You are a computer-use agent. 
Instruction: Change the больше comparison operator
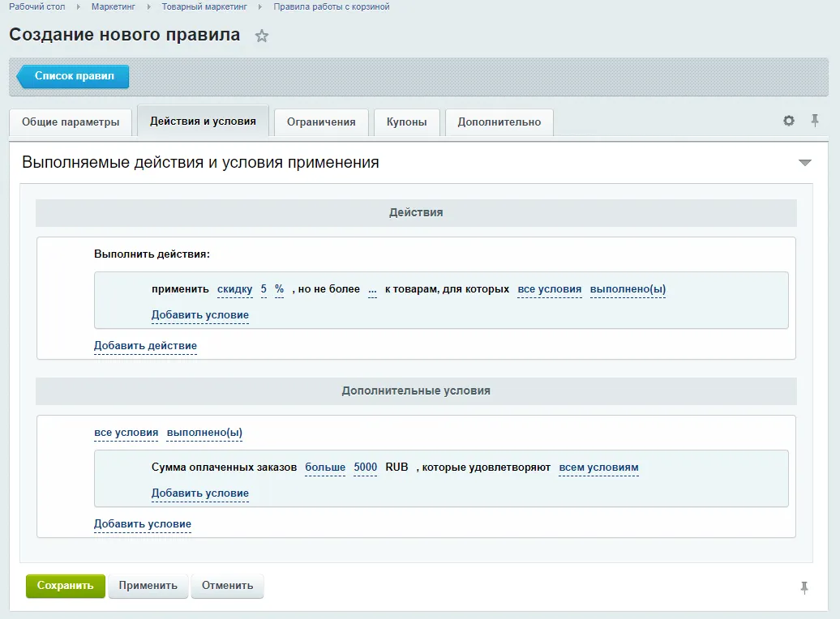point(324,467)
